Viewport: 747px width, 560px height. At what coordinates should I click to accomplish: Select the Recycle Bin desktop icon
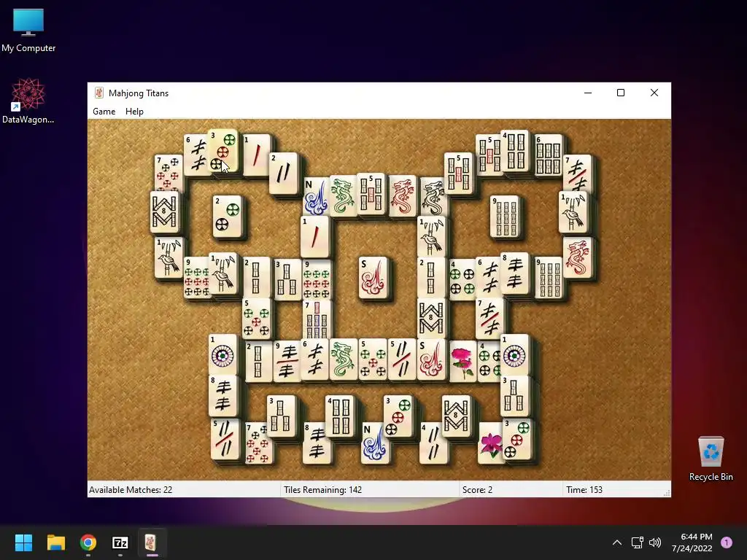tap(711, 458)
